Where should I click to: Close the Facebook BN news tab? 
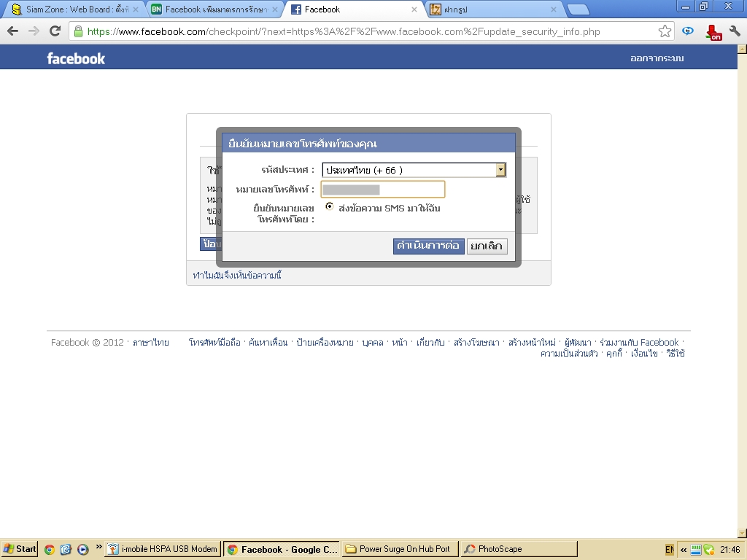[275, 9]
